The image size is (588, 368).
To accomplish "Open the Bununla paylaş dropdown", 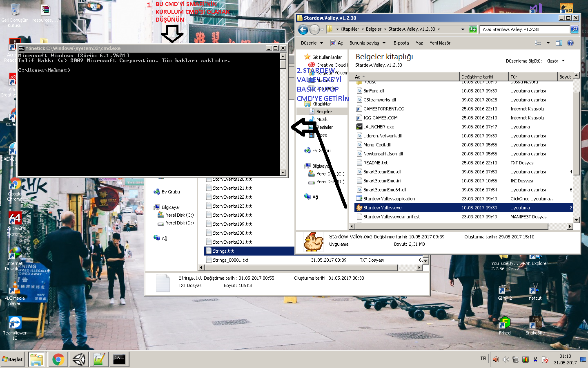I will click(367, 43).
